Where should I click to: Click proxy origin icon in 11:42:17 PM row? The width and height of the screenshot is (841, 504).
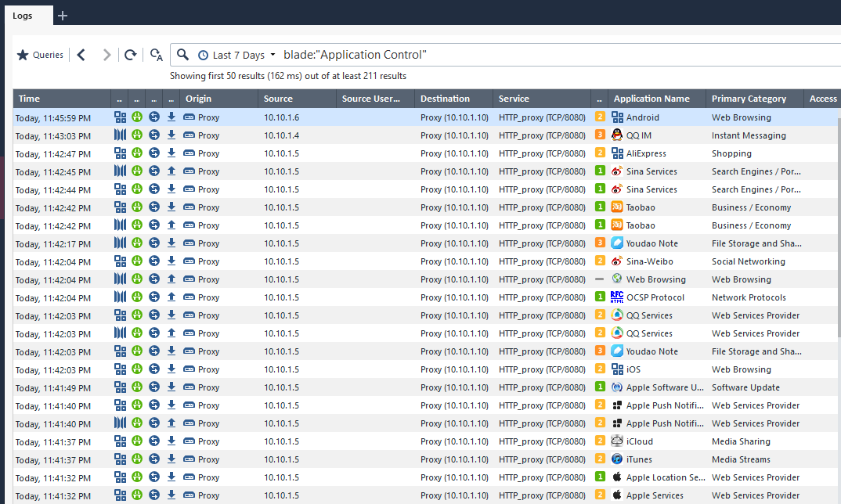[x=189, y=243]
